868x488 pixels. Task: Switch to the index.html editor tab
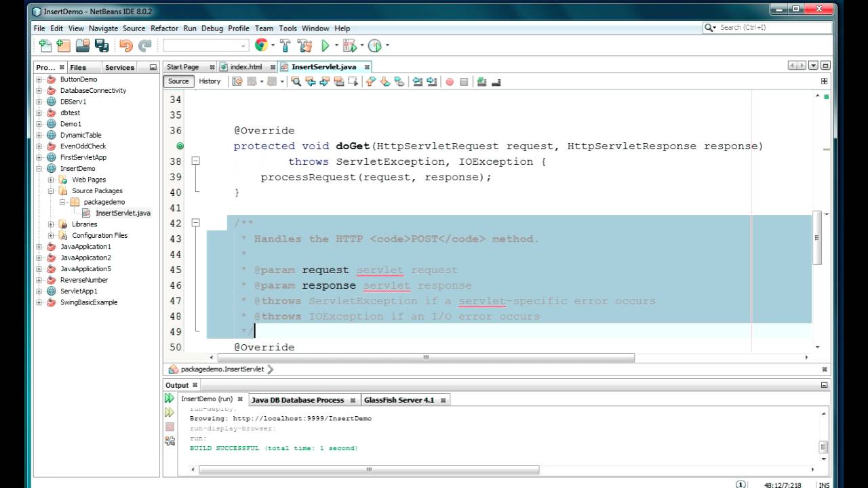point(246,67)
